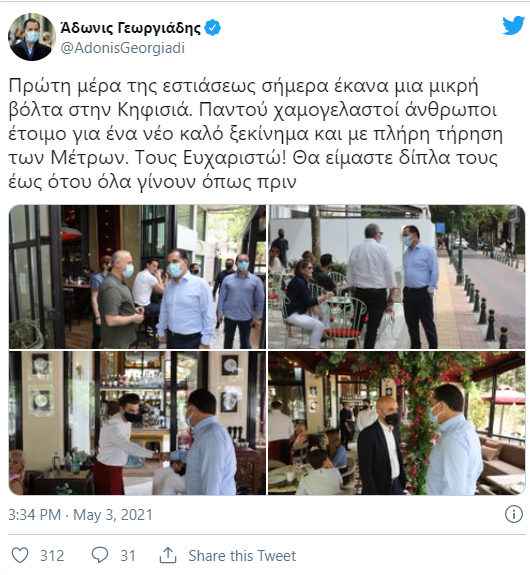The height and width of the screenshot is (575, 530).
Task: Click the word Κηφισιά in tweet
Action: (x=155, y=110)
